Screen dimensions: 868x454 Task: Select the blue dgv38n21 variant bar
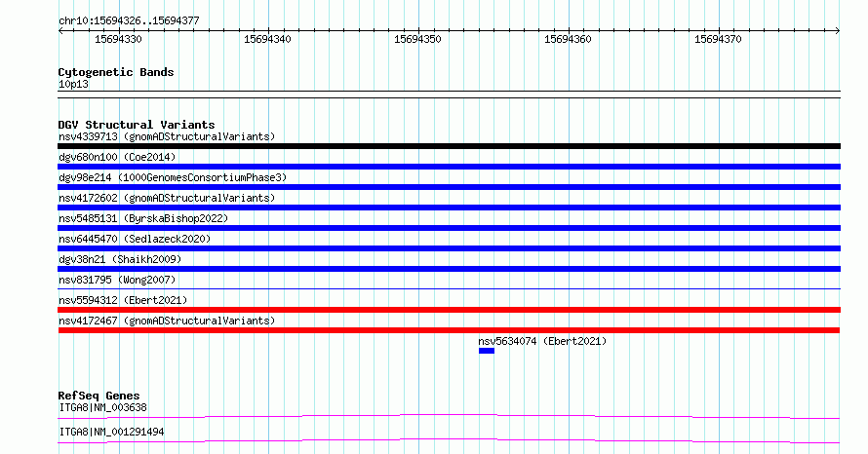click(449, 269)
